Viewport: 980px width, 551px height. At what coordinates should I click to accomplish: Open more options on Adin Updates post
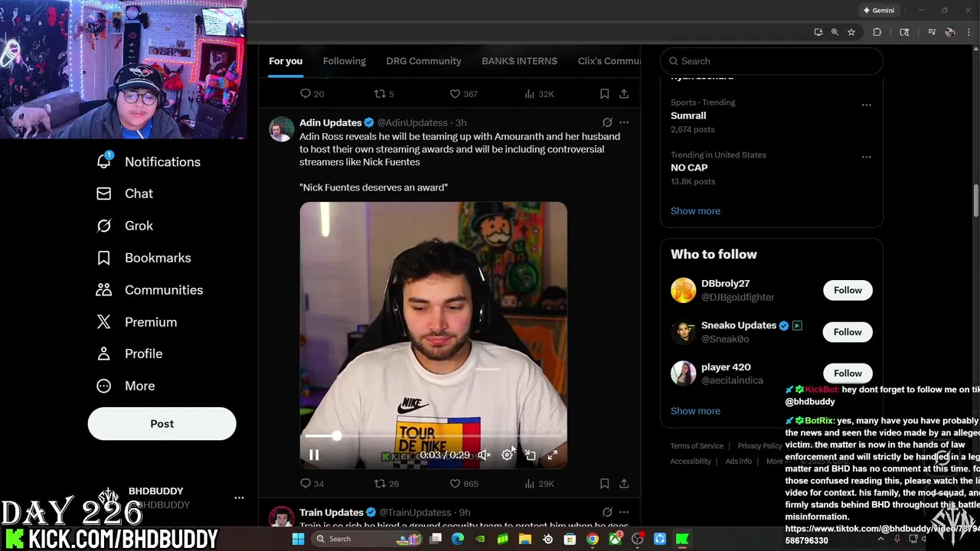[624, 122]
